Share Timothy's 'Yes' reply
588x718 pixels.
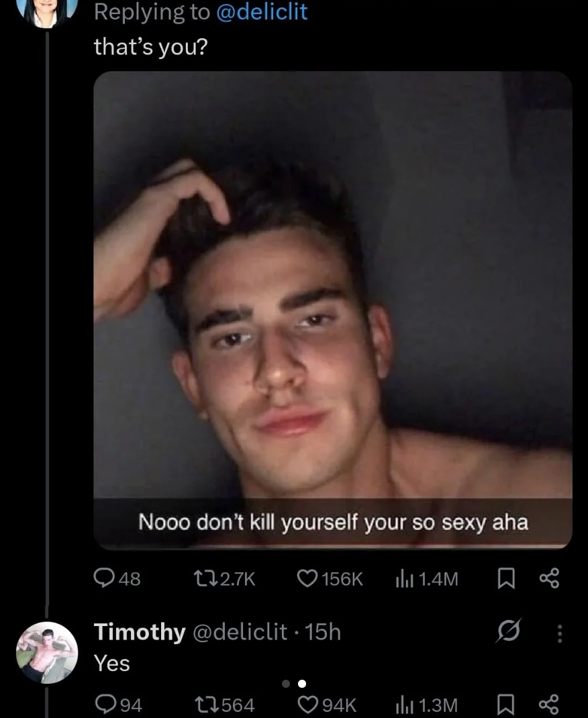tap(549, 705)
